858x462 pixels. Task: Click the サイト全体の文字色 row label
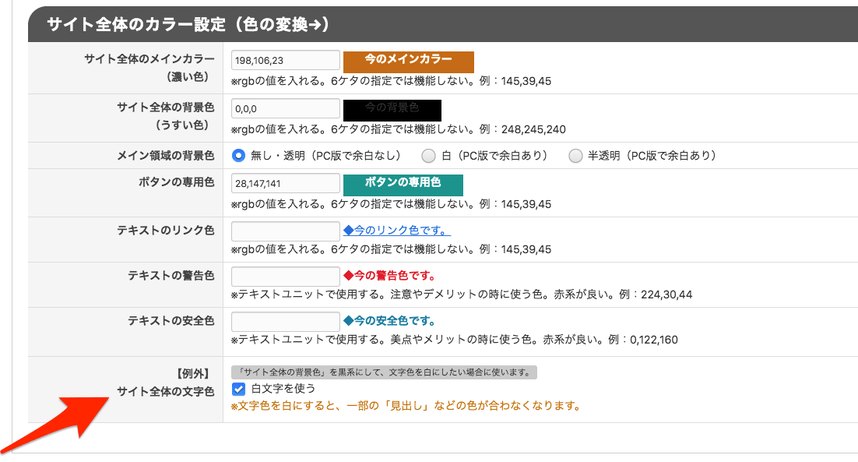click(x=165, y=391)
